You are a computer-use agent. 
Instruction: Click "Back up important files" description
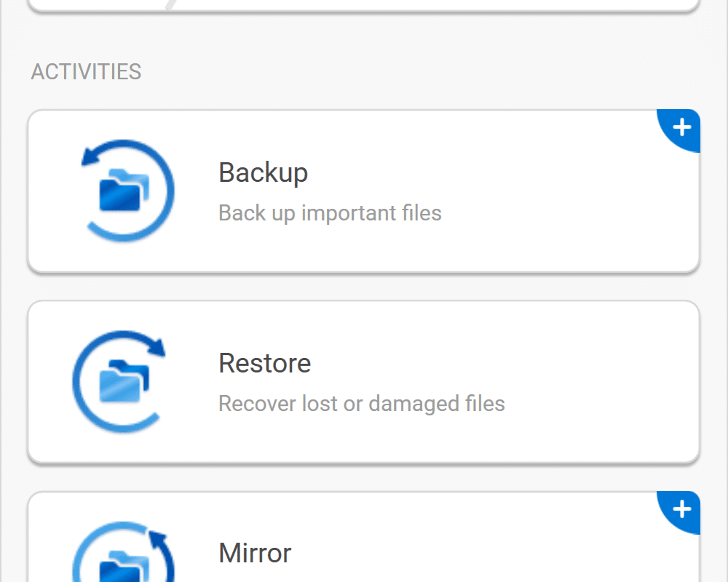click(330, 213)
